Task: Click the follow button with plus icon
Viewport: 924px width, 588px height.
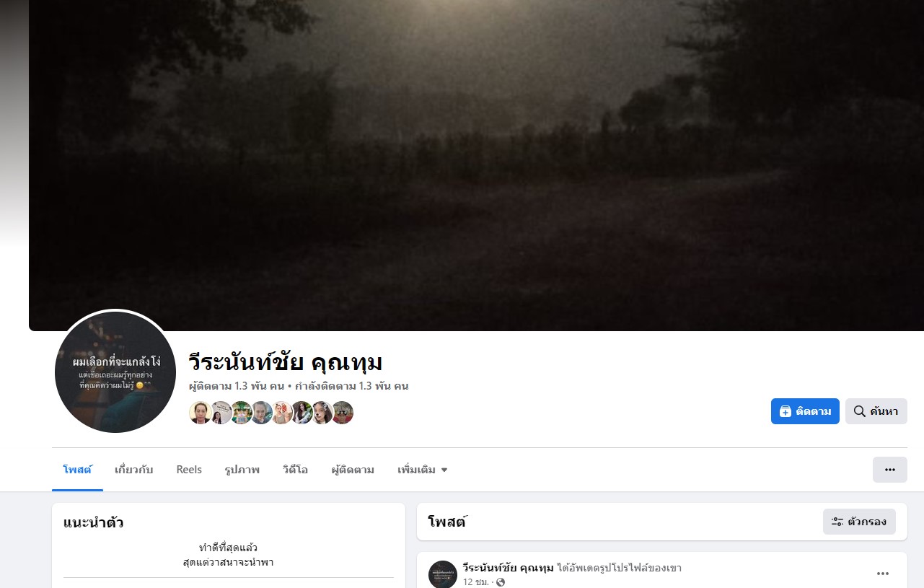Action: coord(805,411)
